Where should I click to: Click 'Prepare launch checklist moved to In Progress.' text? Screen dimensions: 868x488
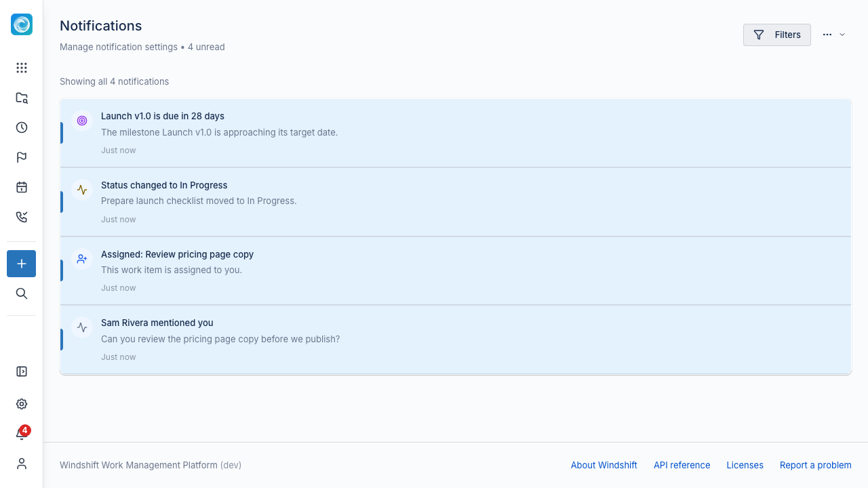point(199,201)
